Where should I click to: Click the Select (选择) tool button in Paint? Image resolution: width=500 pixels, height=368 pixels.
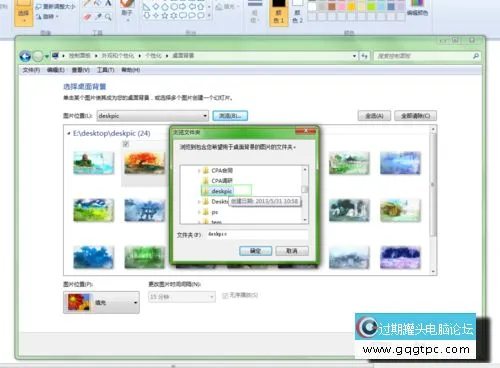point(23,13)
